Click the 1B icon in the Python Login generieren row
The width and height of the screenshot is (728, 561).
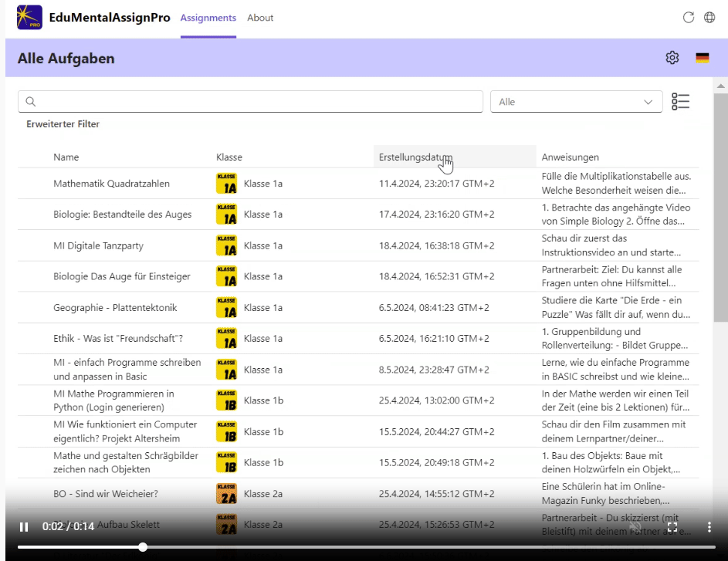[x=226, y=400]
